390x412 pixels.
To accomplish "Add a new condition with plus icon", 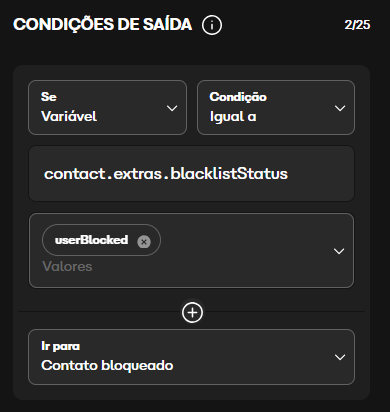I will pyautogui.click(x=192, y=313).
